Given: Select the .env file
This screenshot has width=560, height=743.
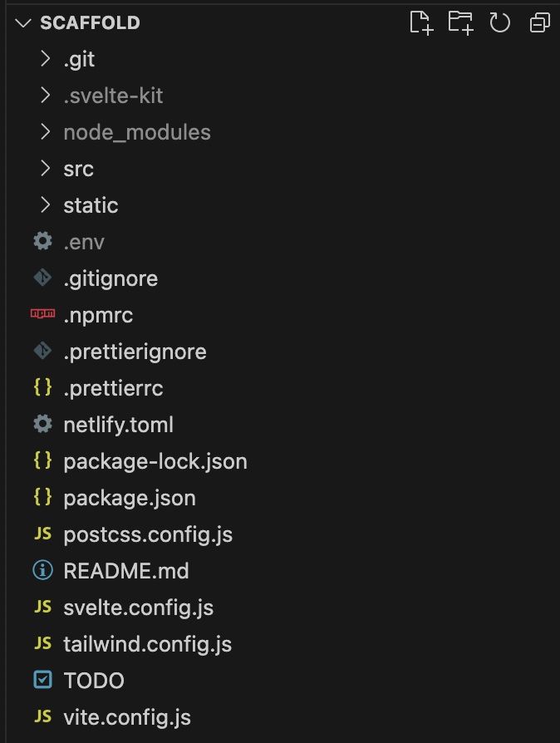Looking at the screenshot, I should pos(83,242).
